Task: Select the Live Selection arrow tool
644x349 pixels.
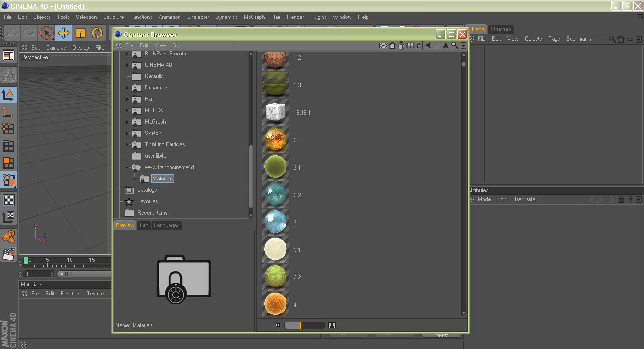Action: 46,33
